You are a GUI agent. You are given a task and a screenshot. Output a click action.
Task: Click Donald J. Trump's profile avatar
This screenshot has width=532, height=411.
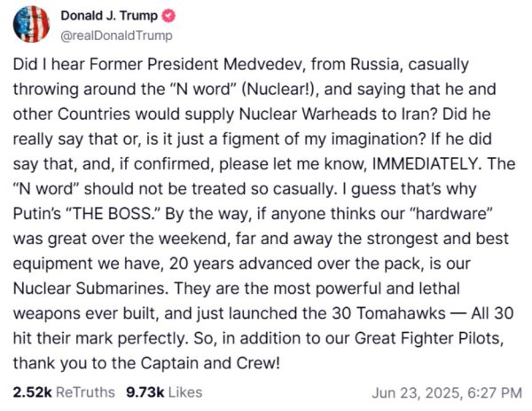[x=29, y=24]
